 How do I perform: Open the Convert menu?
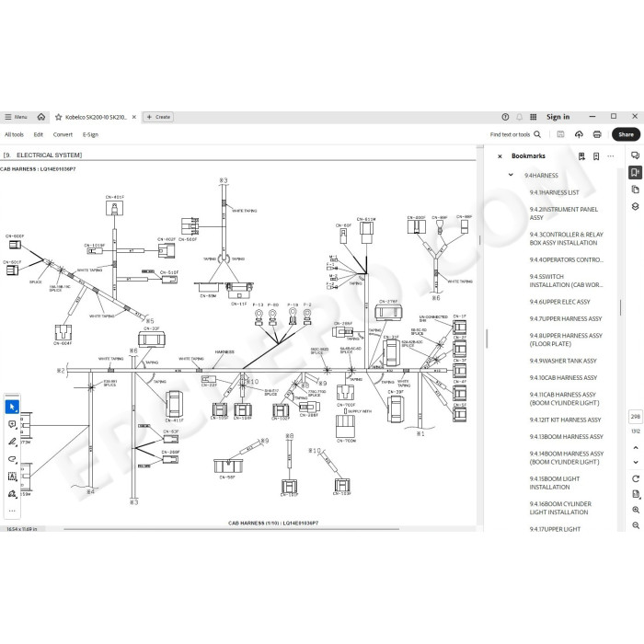coord(63,134)
